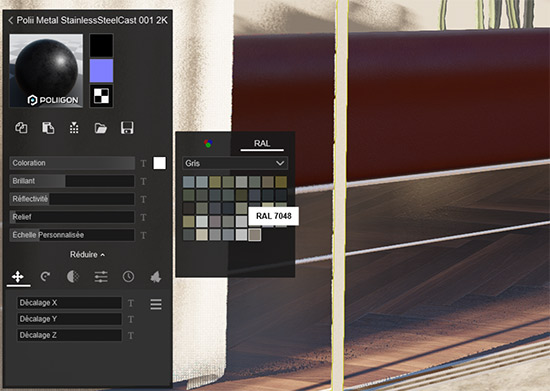Click the paste material icon
This screenshot has width=550, height=391.
48,128
